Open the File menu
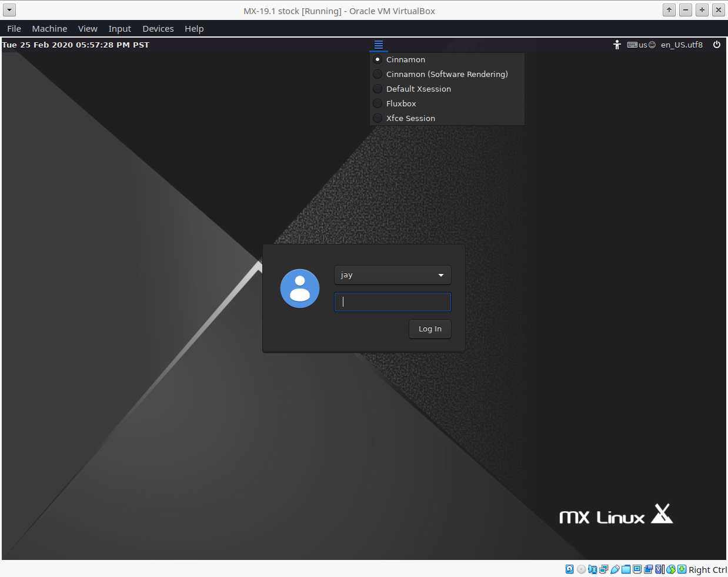This screenshot has width=728, height=577. (14, 29)
